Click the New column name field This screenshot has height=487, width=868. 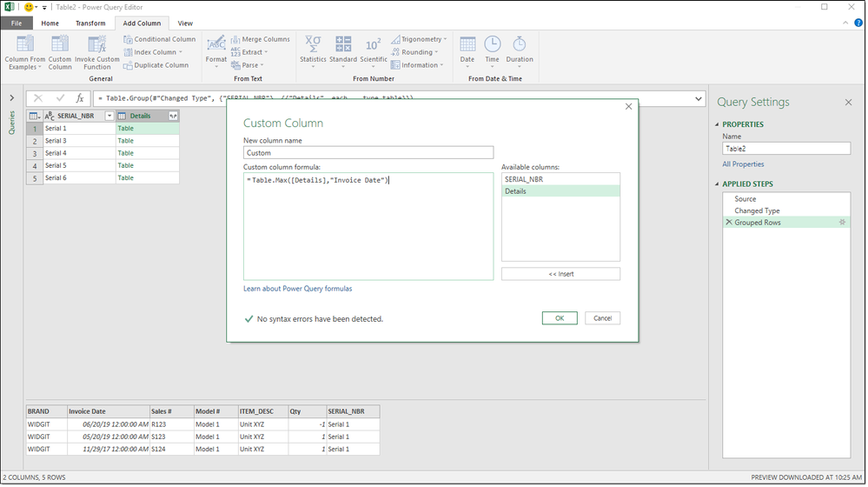coord(368,153)
